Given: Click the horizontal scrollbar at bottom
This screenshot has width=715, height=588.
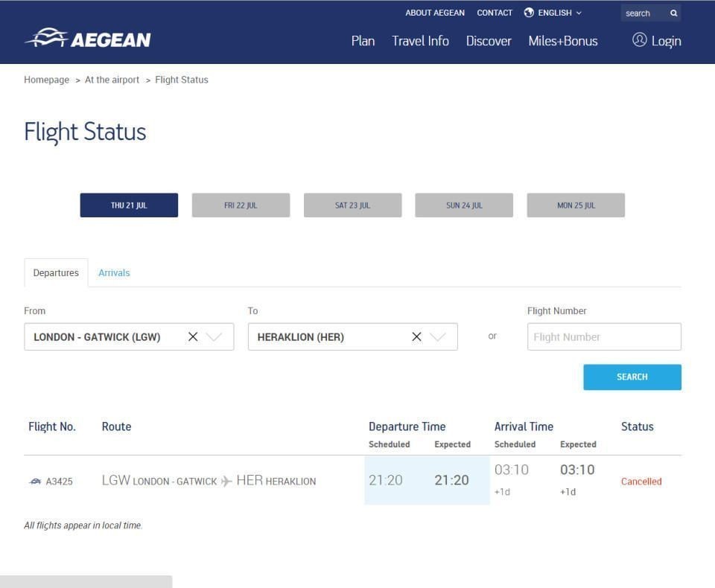Looking at the screenshot, I should click(x=86, y=581).
